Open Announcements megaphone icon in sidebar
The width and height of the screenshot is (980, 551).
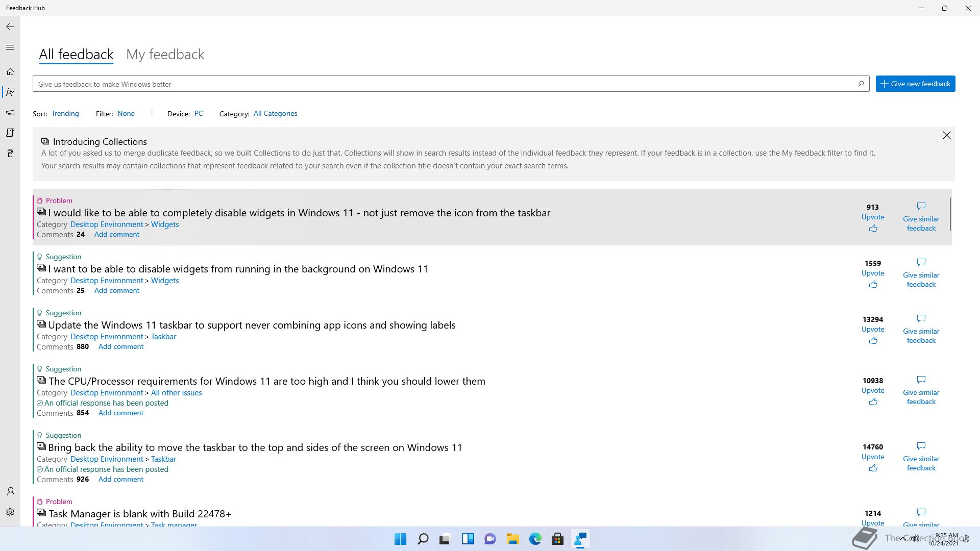pos(10,112)
